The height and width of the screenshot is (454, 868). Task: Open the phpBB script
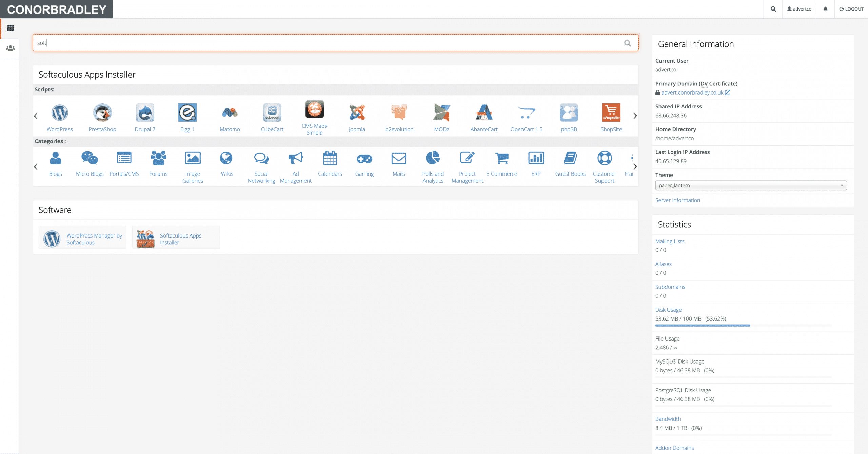pyautogui.click(x=569, y=118)
